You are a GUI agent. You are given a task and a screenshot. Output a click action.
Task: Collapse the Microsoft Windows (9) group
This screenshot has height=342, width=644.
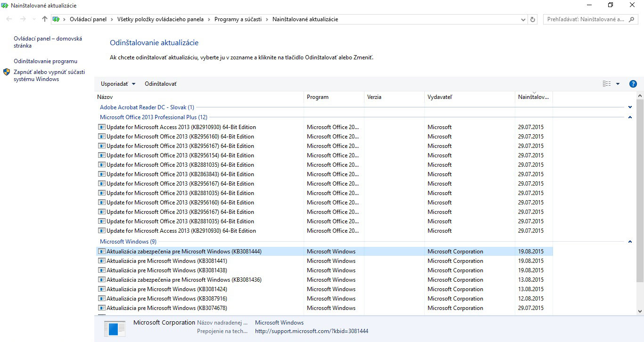[x=630, y=242]
